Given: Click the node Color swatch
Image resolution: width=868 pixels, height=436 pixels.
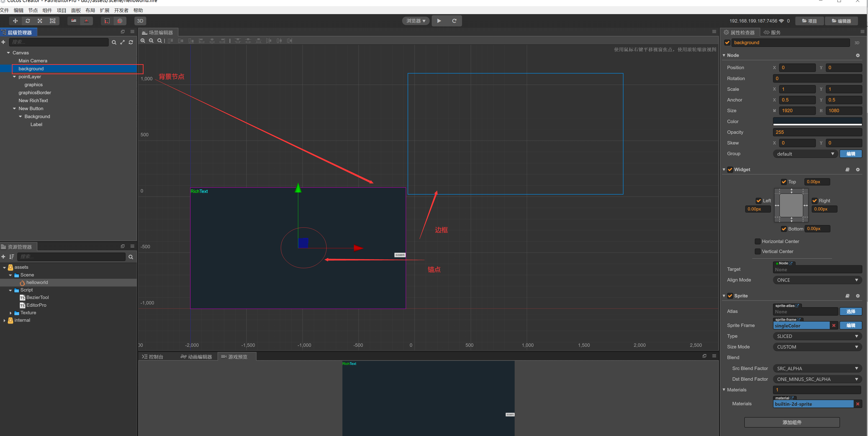Looking at the screenshot, I should pos(817,121).
